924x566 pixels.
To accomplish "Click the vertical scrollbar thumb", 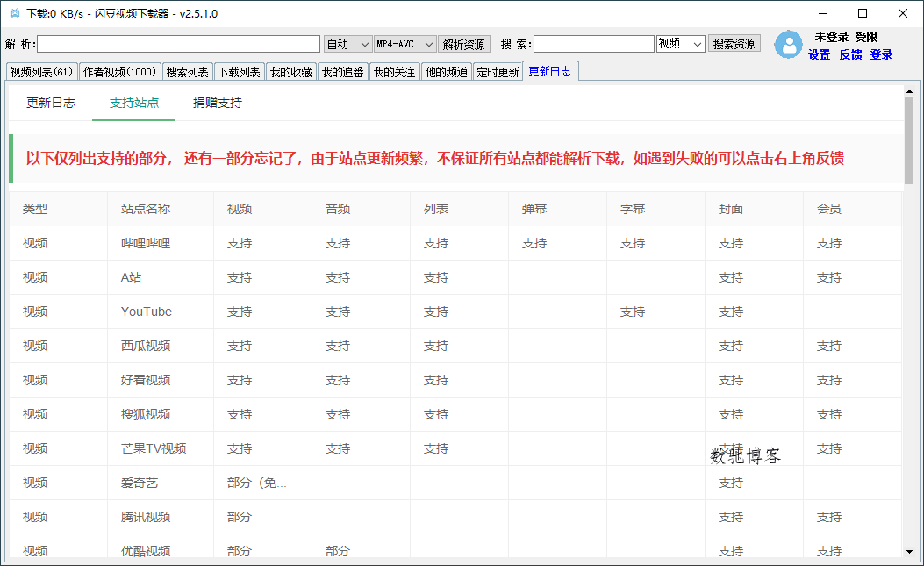I will (x=909, y=141).
